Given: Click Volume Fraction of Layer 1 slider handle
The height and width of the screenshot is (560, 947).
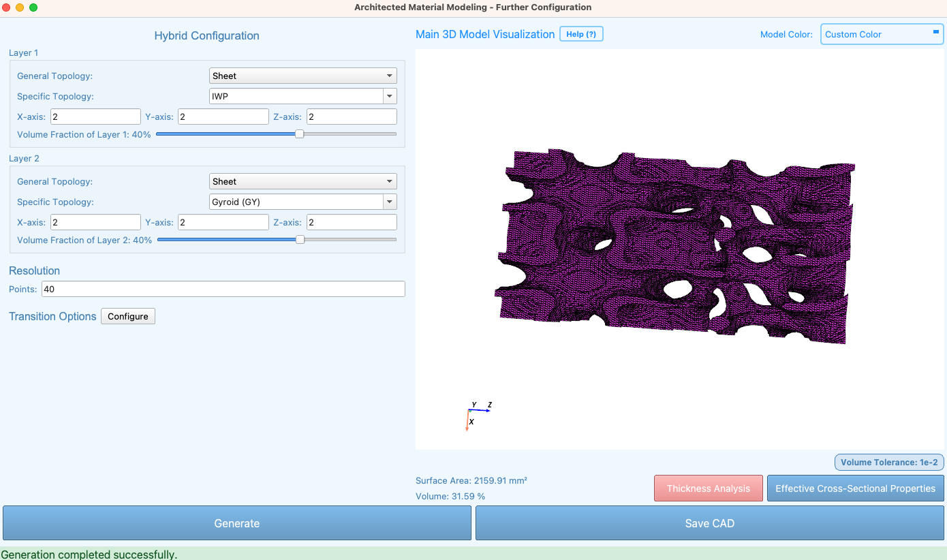Looking at the screenshot, I should click(299, 134).
